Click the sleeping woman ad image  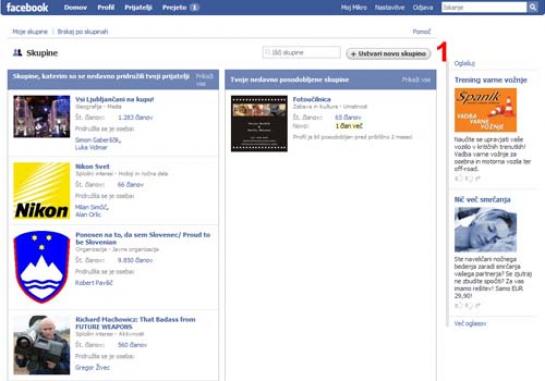pos(486,230)
